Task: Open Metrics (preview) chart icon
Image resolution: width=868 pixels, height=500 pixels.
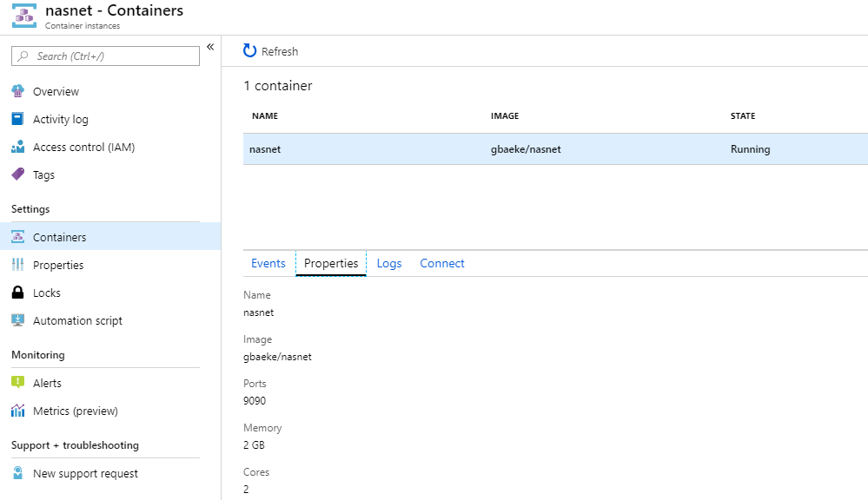Action: pos(17,411)
